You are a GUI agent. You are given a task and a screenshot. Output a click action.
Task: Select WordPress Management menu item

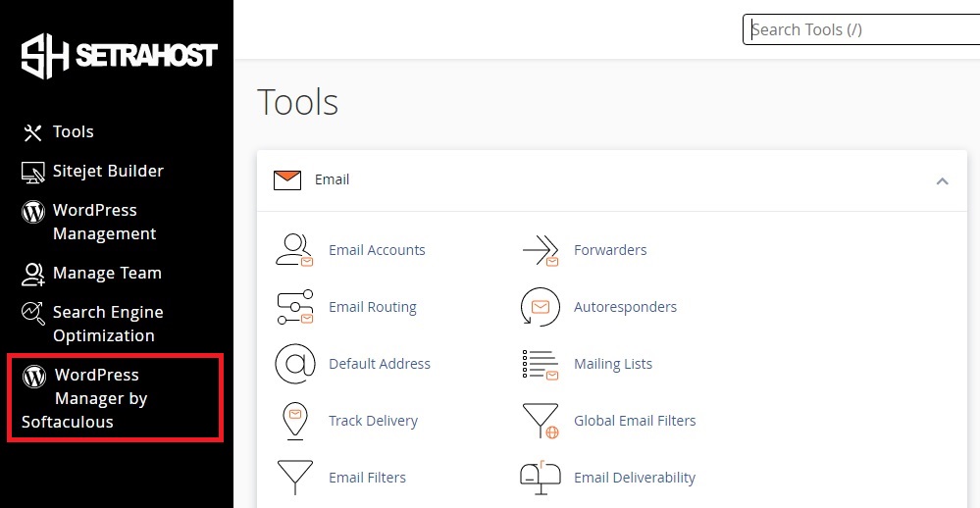104,222
